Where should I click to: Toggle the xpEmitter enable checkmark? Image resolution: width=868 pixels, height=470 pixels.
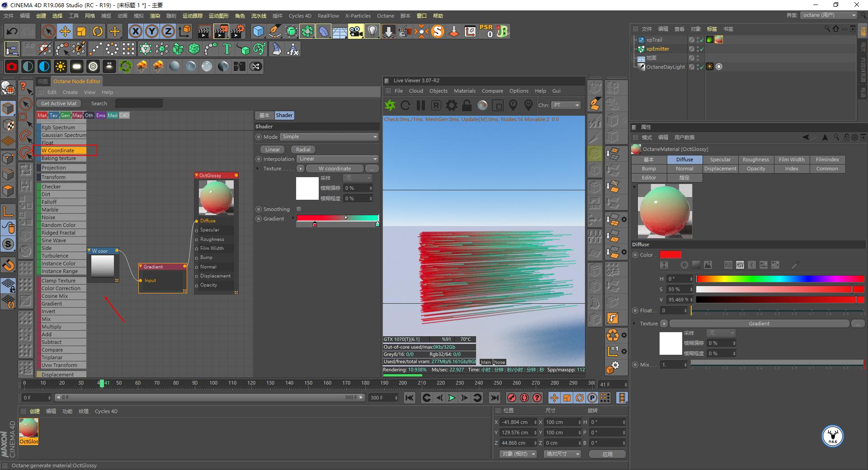702,49
